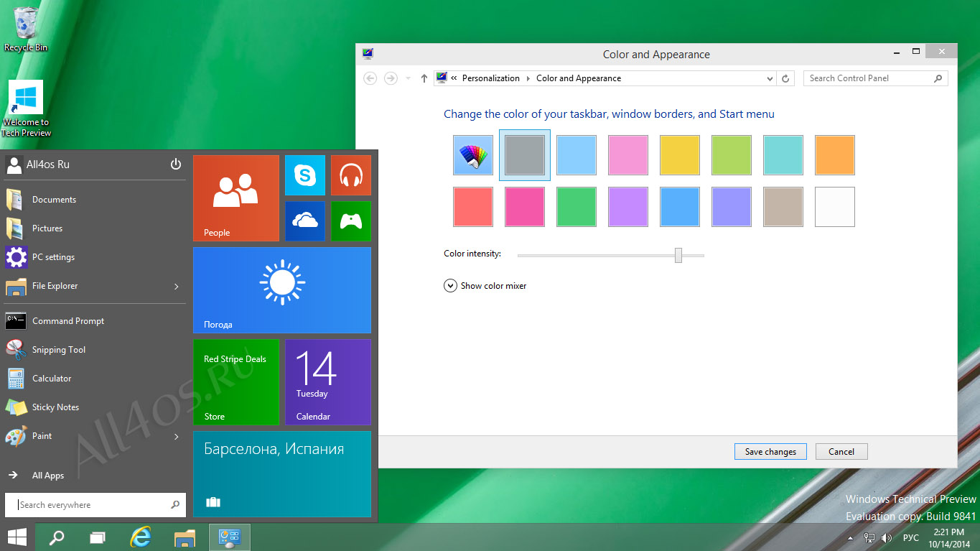Open the Xbox games tile

point(351,221)
